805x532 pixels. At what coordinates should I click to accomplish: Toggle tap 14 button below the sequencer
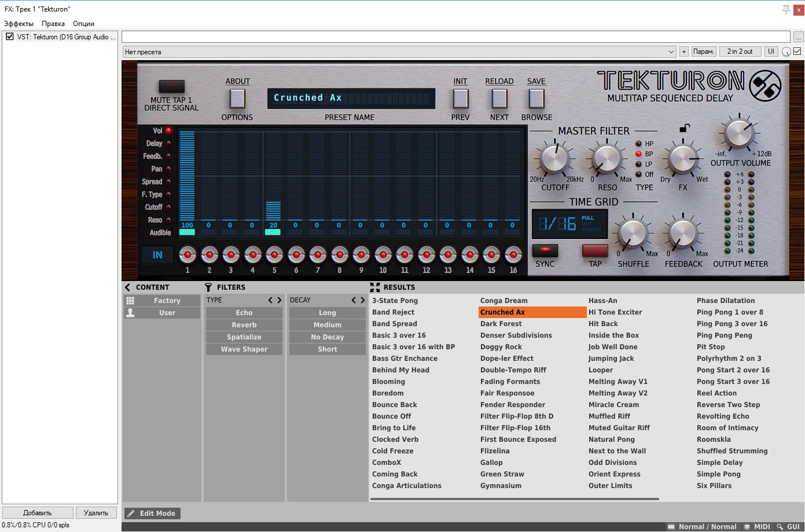(469, 254)
